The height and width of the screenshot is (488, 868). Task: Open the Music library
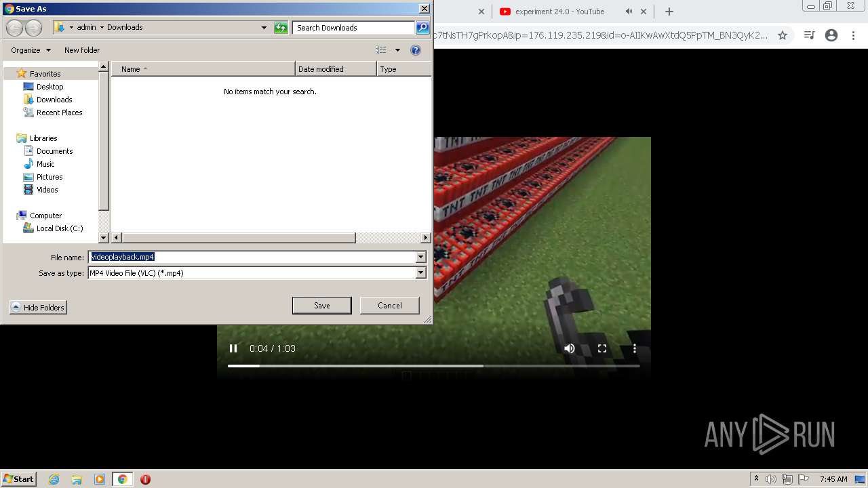click(x=45, y=164)
